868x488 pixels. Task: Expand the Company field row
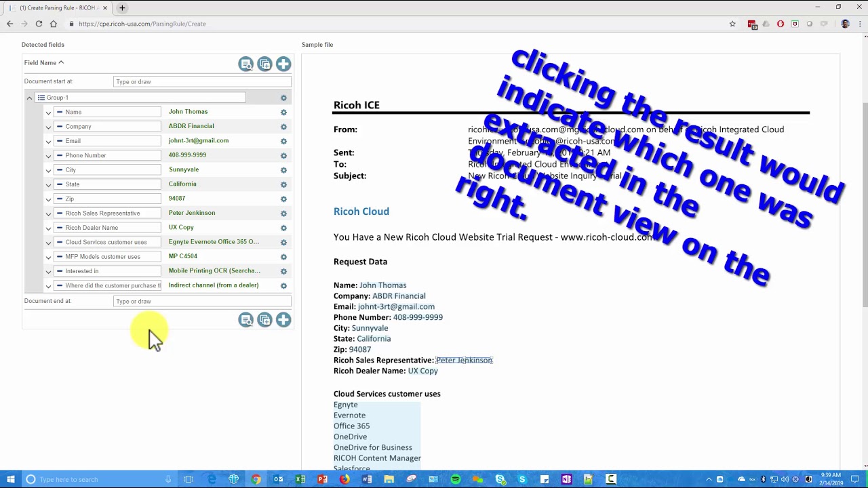48,127
